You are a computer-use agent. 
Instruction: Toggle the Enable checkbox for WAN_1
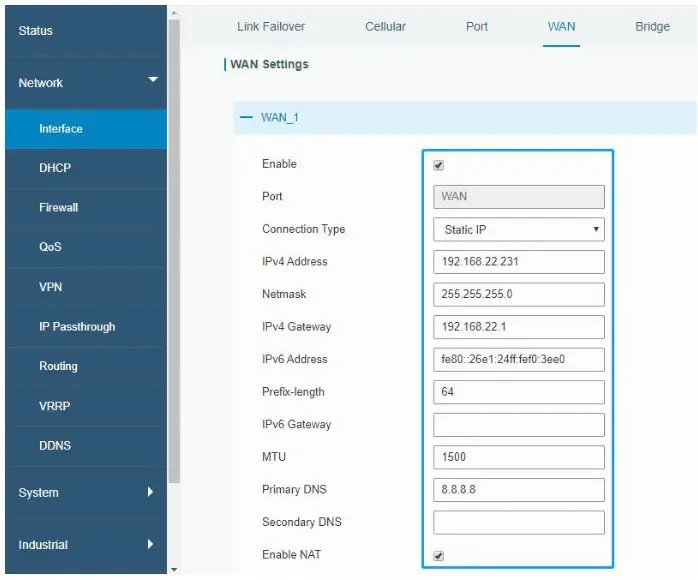(x=438, y=166)
